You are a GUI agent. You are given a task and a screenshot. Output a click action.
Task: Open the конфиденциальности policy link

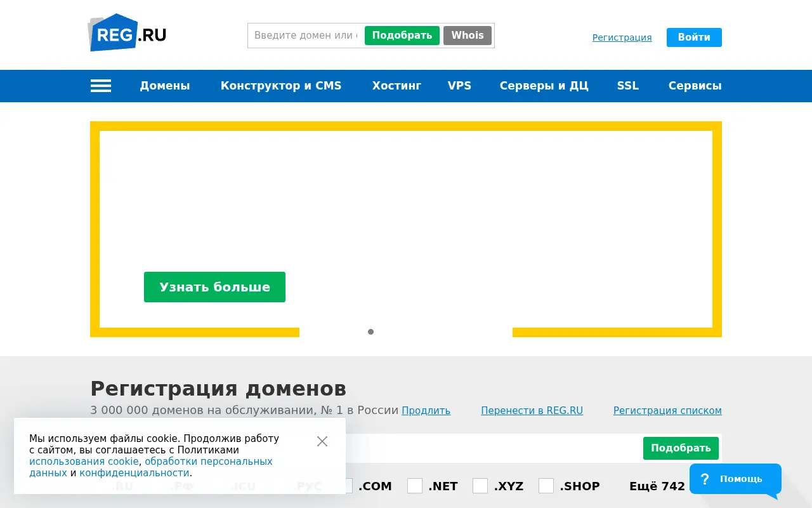click(x=134, y=473)
